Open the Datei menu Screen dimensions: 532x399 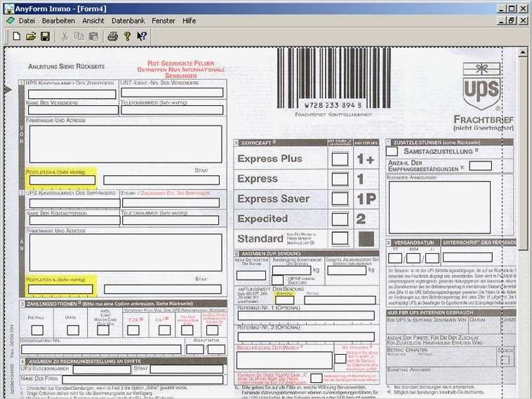[x=27, y=20]
